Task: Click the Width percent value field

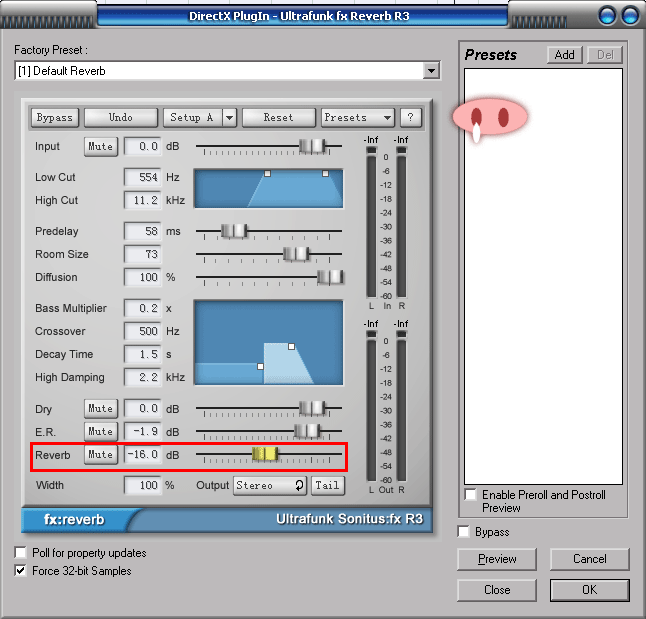Action: (143, 485)
